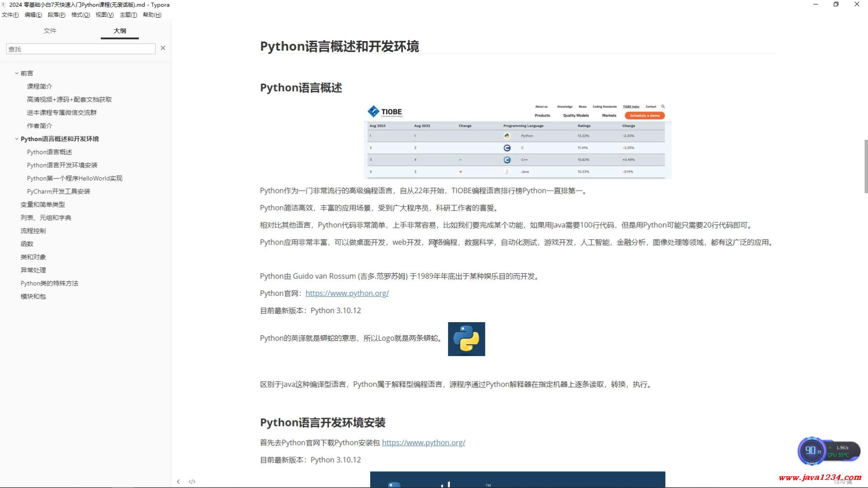
Task: Click heading Python语言概述和开发环境 in document
Action: click(340, 46)
